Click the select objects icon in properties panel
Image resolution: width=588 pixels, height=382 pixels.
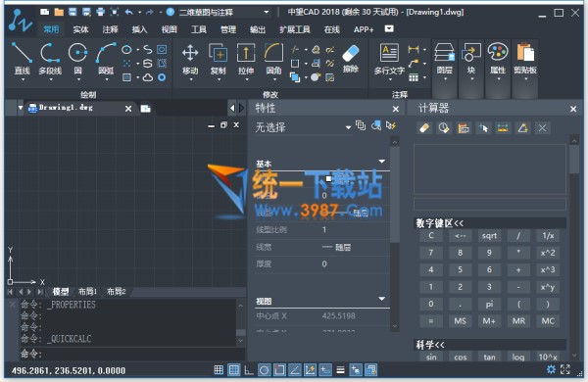click(376, 125)
